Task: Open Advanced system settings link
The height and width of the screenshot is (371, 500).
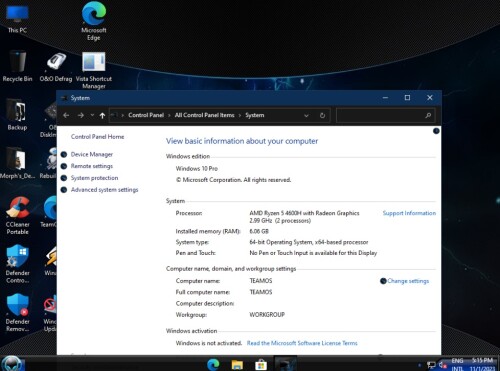Action: [x=104, y=190]
